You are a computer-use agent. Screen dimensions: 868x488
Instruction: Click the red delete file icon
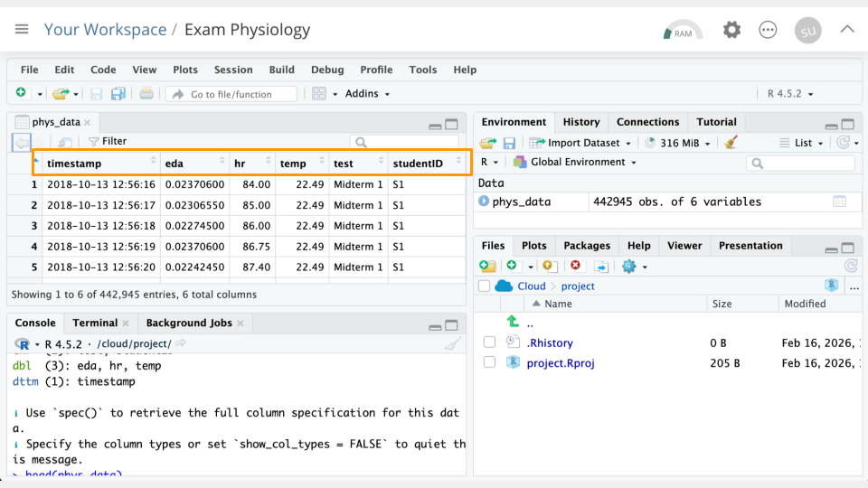point(576,266)
